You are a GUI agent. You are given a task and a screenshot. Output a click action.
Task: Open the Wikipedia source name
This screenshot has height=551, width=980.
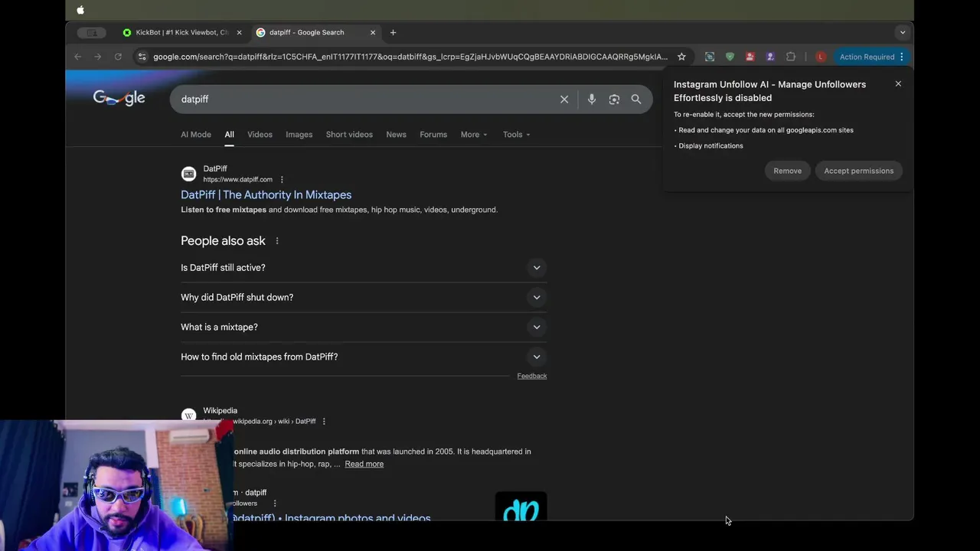coord(220,410)
